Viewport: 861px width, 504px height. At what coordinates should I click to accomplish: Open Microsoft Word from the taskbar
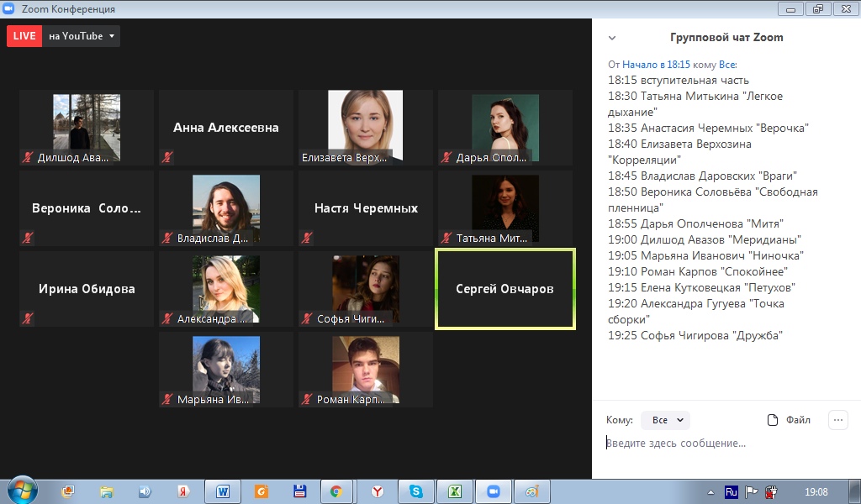click(222, 491)
